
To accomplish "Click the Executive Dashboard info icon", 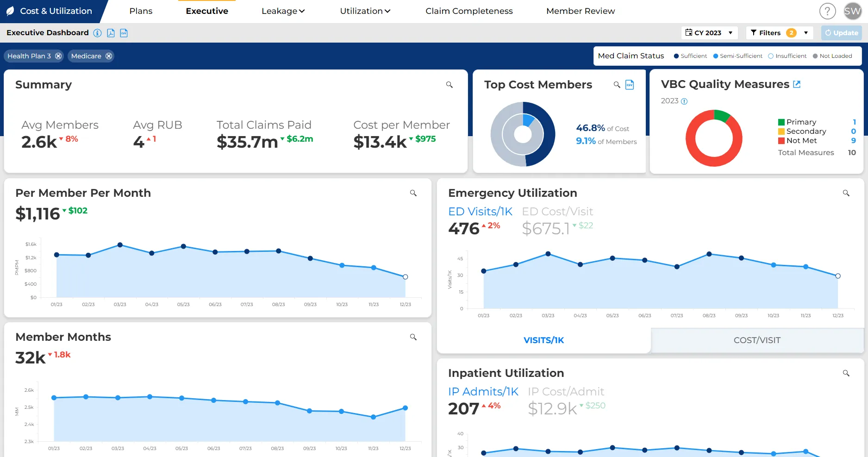I will (x=97, y=33).
